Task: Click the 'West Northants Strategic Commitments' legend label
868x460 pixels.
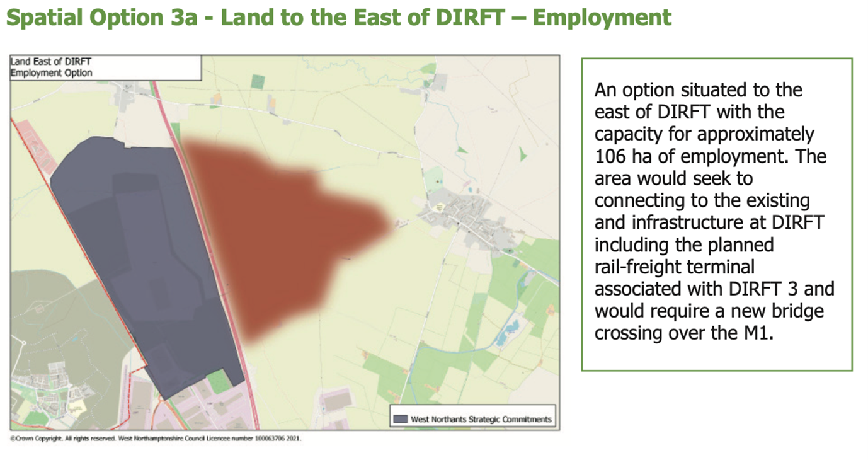Action: 481,419
